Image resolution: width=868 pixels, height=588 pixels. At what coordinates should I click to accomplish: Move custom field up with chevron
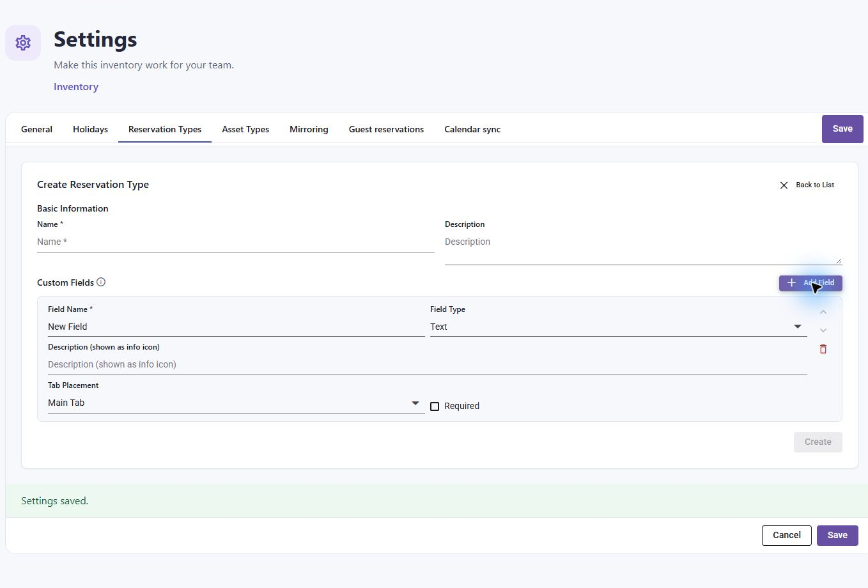point(823,312)
